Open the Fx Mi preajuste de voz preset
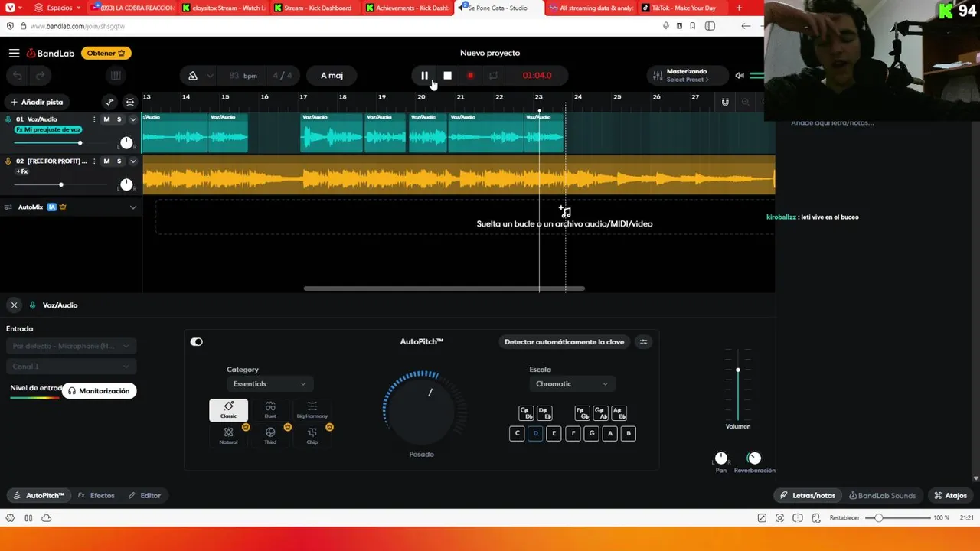 click(x=47, y=130)
